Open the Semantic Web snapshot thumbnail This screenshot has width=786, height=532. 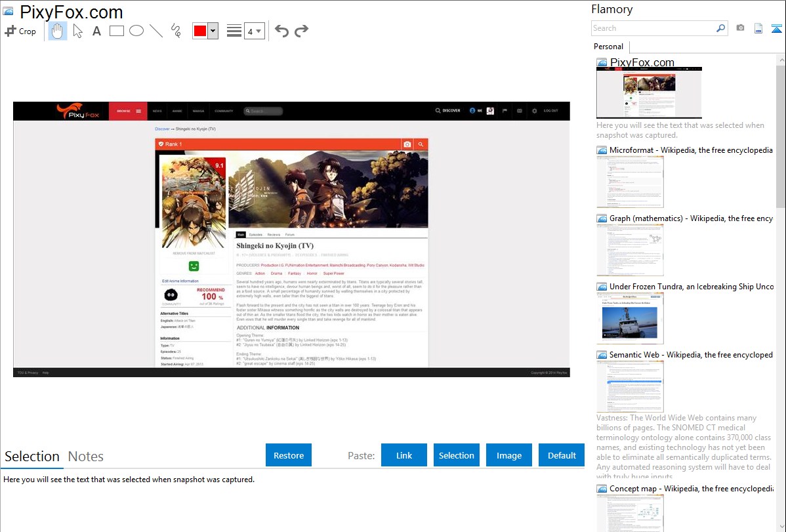(x=630, y=386)
